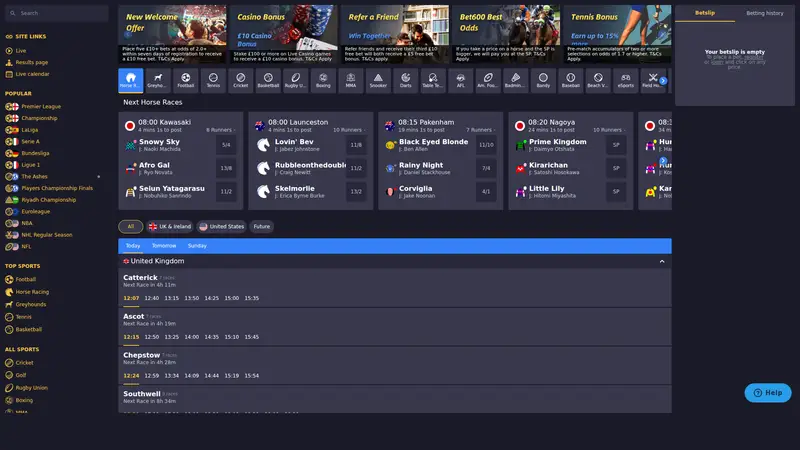This screenshot has height=450, width=800.
Task: Click the Search input field
Action: [x=57, y=13]
